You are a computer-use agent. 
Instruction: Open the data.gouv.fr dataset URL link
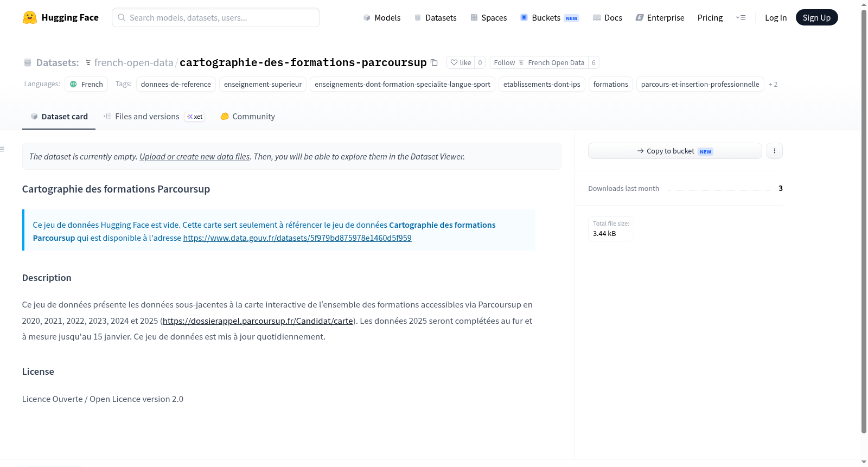[297, 238]
